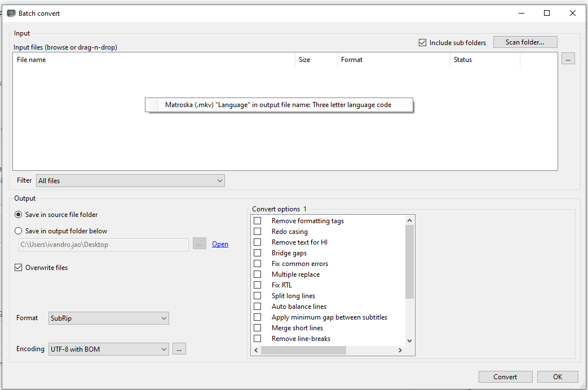The height and width of the screenshot is (390, 588).
Task: Start conversion with the Convert button
Action: click(x=505, y=376)
